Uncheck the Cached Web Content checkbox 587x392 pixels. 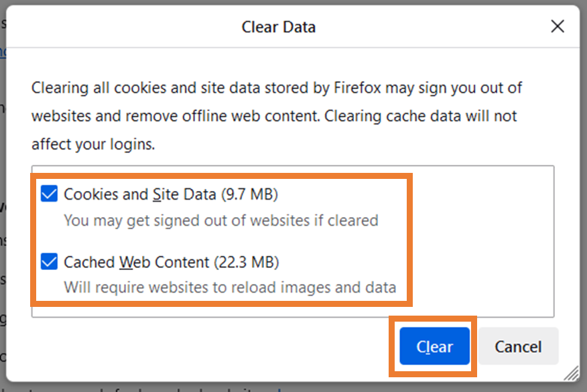(49, 261)
